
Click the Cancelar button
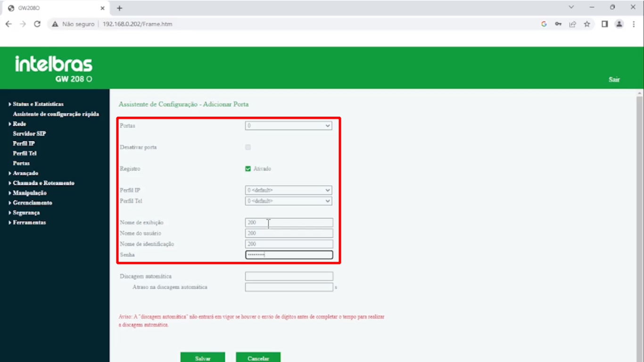click(x=258, y=358)
